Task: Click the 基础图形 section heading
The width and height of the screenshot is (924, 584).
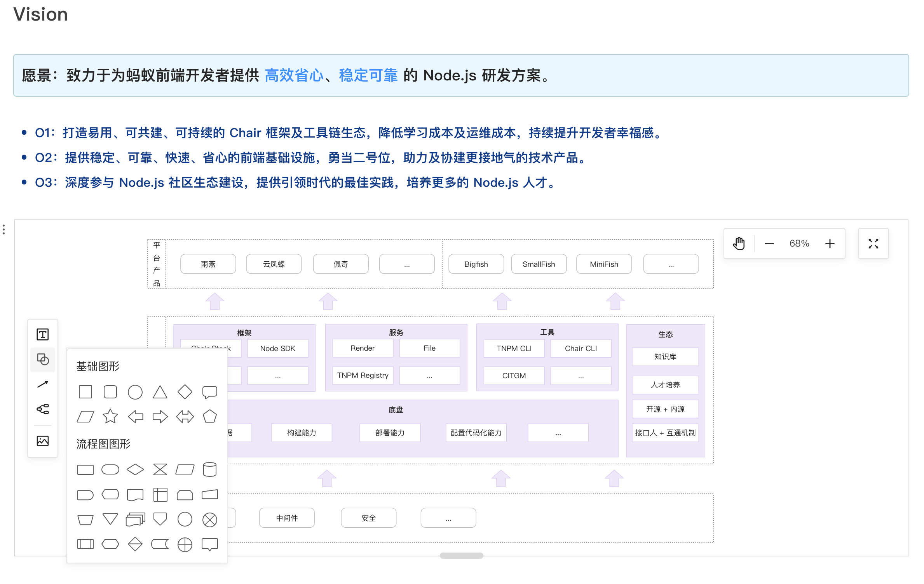Action: point(98,366)
